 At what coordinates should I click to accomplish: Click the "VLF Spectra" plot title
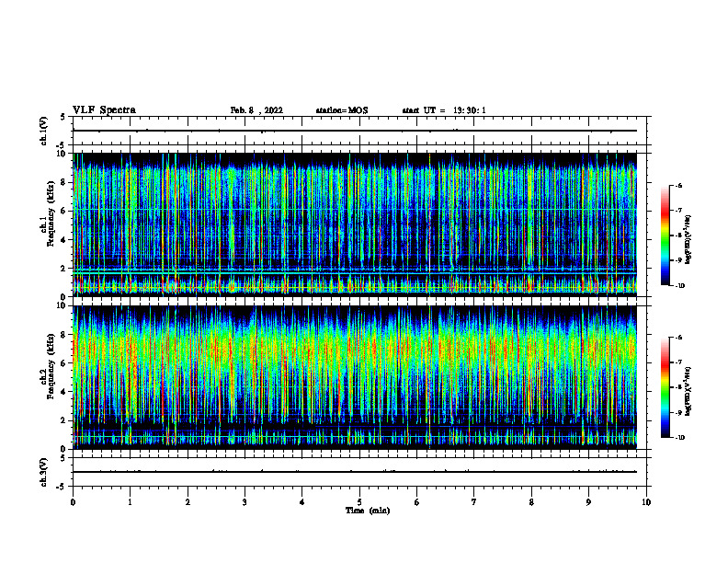tap(104, 110)
